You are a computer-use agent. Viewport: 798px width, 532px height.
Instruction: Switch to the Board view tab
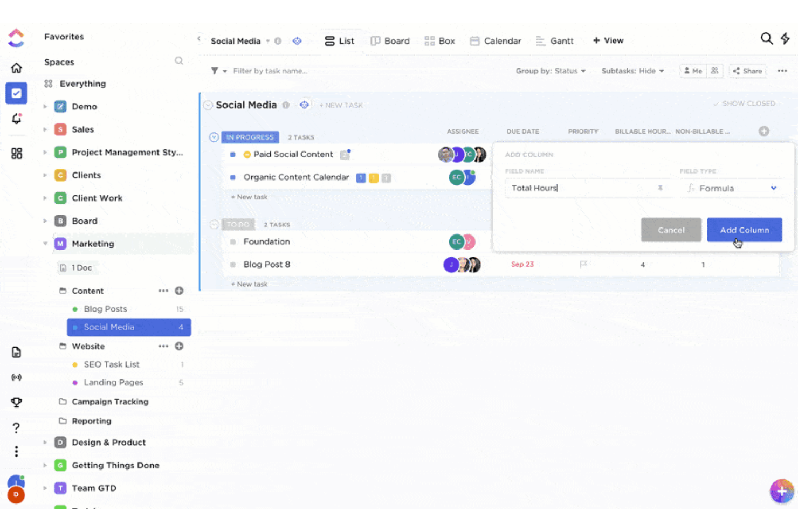click(390, 40)
